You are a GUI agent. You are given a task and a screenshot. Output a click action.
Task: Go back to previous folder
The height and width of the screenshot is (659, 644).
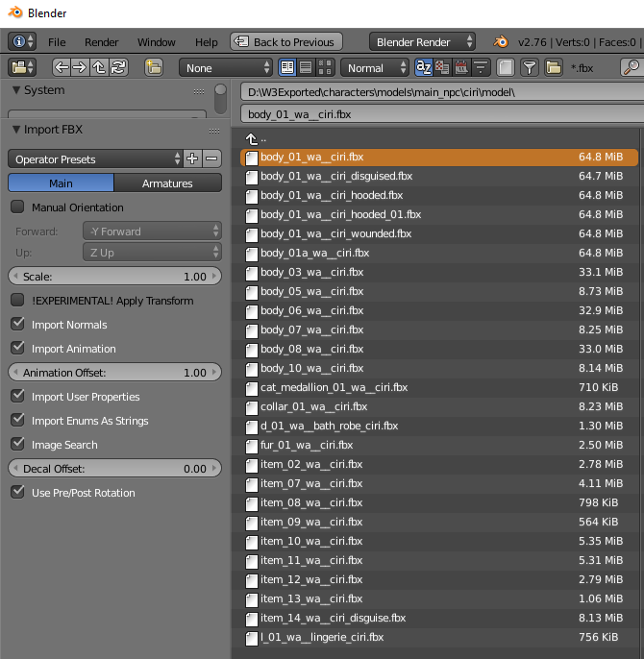[x=62, y=67]
